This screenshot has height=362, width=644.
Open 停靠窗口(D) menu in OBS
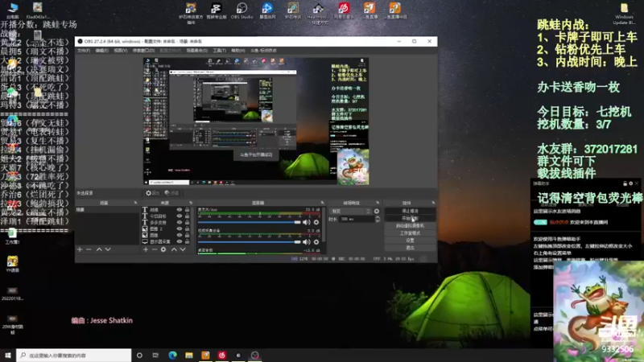click(143, 51)
